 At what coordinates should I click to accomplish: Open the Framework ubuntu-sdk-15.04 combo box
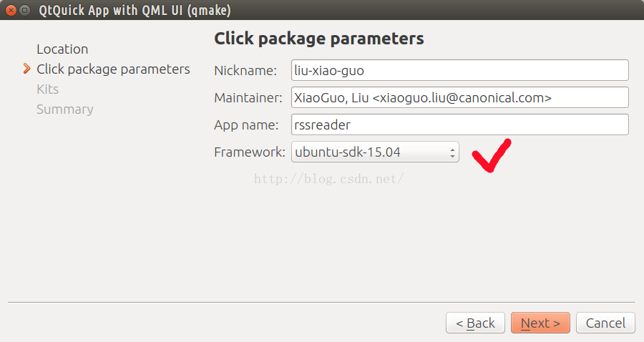[x=375, y=152]
